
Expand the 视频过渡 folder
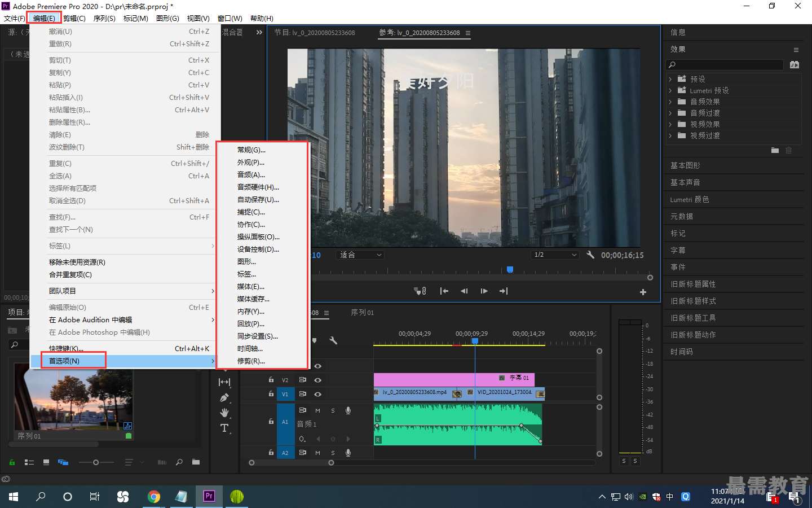[670, 135]
